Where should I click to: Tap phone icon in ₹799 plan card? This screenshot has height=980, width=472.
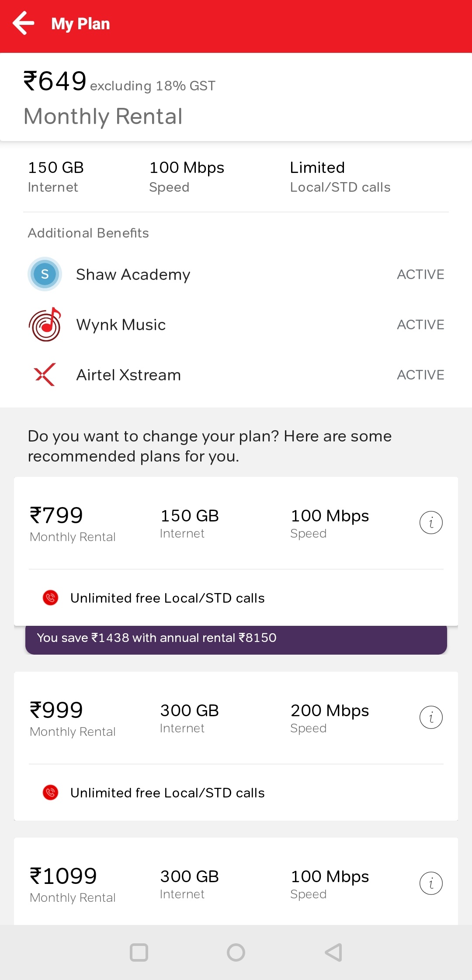tap(51, 598)
